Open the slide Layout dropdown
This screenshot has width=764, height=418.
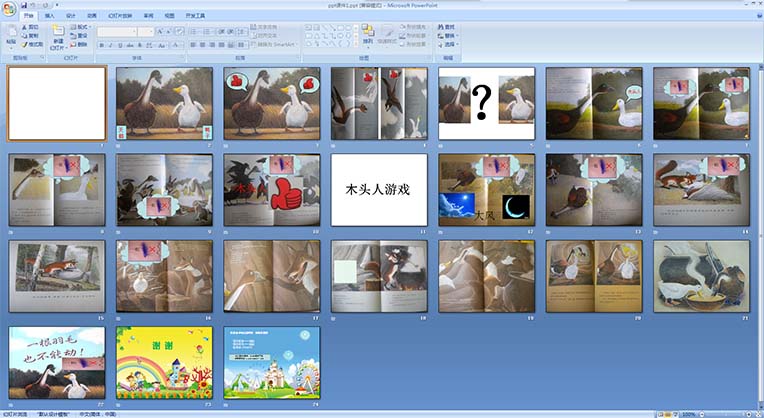click(x=80, y=27)
